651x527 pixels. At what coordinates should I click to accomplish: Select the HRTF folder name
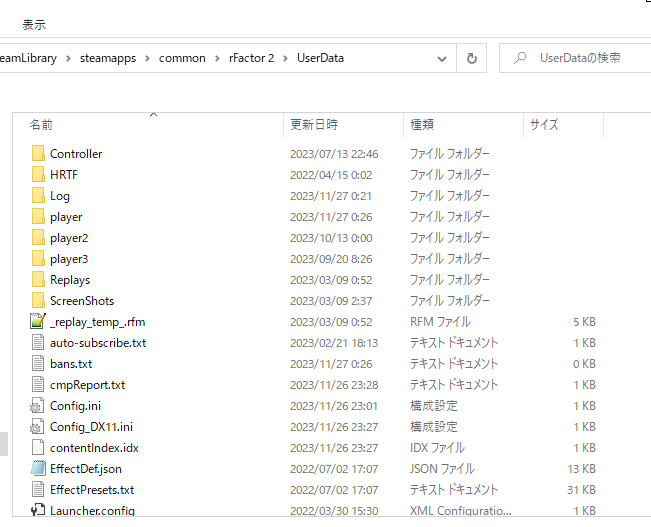point(64,175)
